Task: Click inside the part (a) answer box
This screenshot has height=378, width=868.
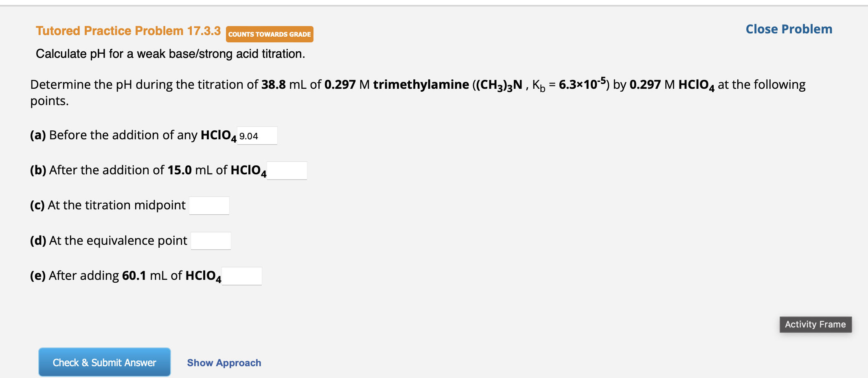Action: [256, 135]
